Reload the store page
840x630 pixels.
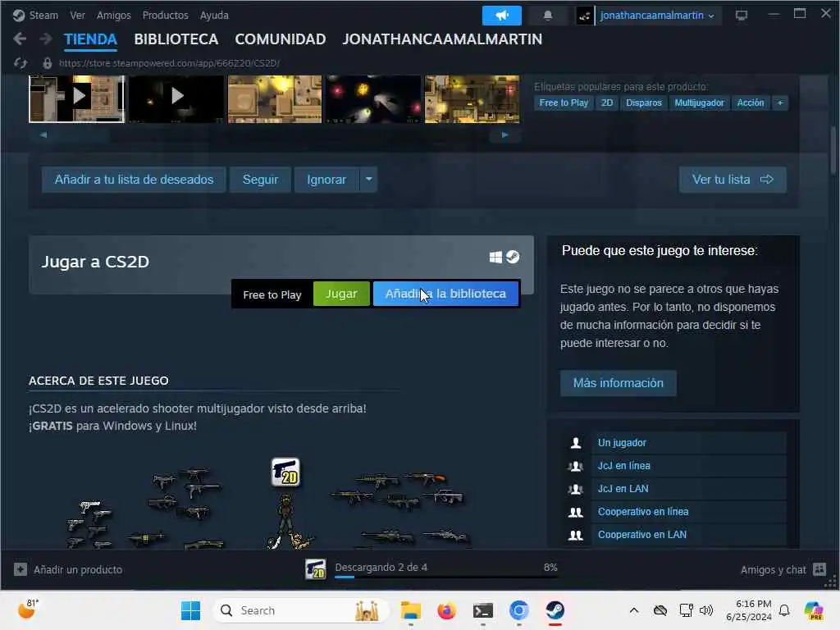(x=21, y=63)
